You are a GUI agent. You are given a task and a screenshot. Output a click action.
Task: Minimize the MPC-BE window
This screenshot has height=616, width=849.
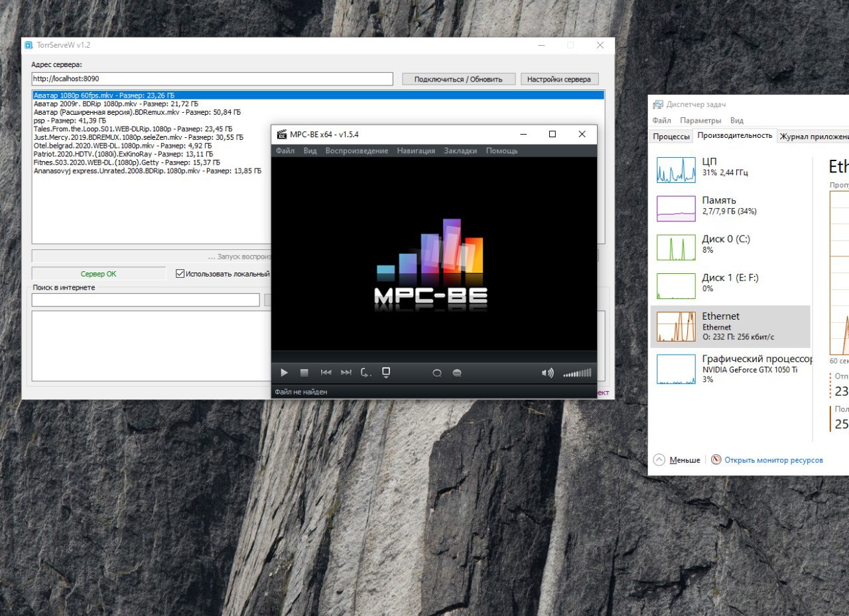[523, 134]
